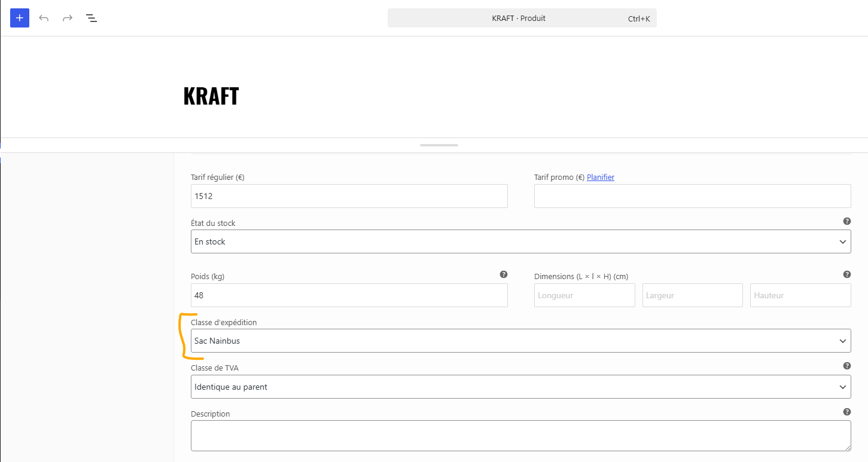Focus the Tarif promo input field
Image resolution: width=868 pixels, height=462 pixels.
pos(692,196)
